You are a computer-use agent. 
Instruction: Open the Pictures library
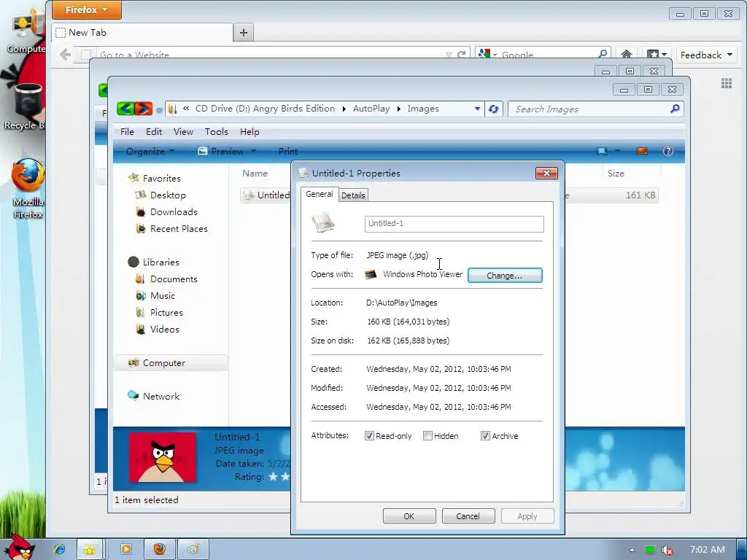point(166,312)
